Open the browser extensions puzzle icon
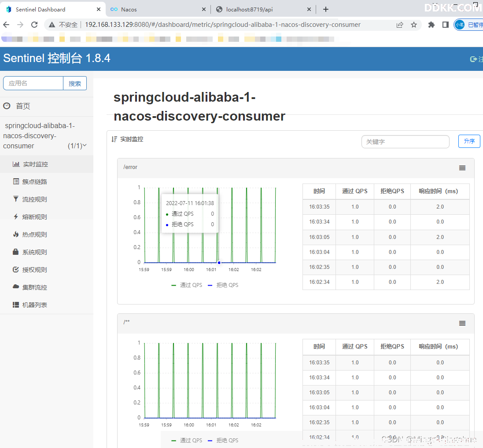Image resolution: width=483 pixels, height=448 pixels. point(431,25)
